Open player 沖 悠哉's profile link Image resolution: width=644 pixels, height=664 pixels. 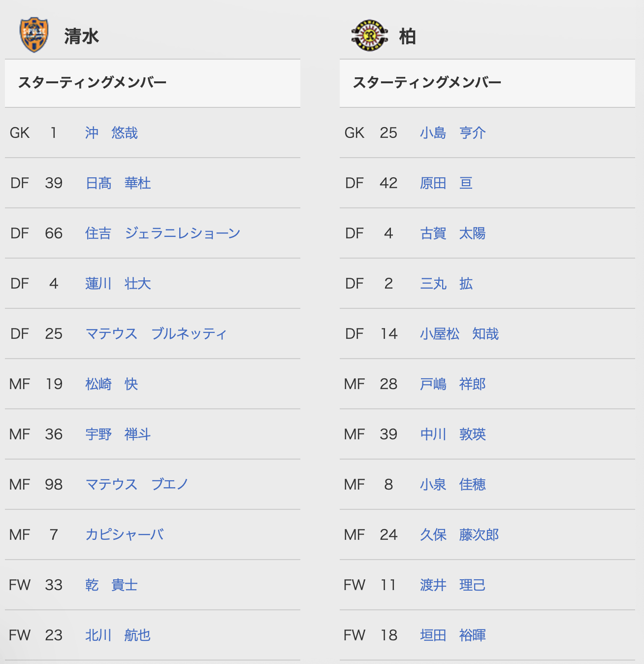[111, 133]
